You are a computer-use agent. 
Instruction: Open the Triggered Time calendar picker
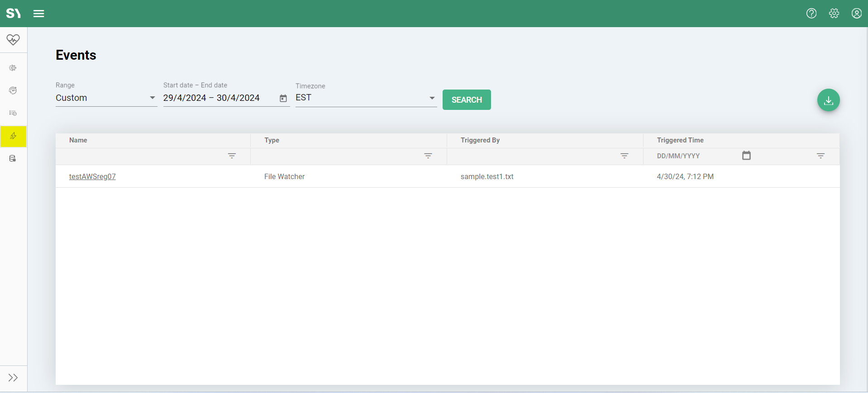coord(746,156)
